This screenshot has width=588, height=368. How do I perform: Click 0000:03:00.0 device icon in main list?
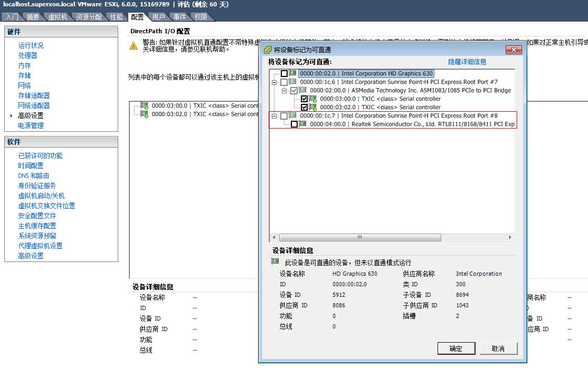click(x=145, y=105)
